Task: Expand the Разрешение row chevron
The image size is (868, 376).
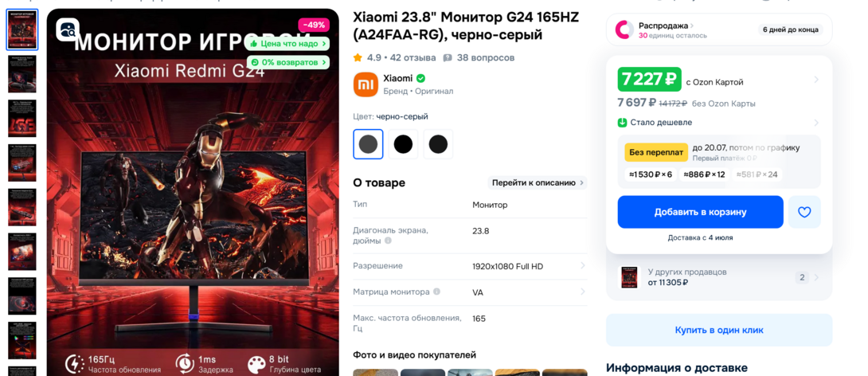Action: pyautogui.click(x=582, y=266)
